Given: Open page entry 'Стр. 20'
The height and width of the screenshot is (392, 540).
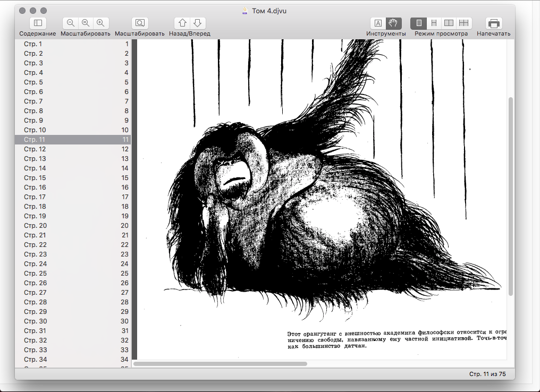Looking at the screenshot, I should tap(73, 225).
